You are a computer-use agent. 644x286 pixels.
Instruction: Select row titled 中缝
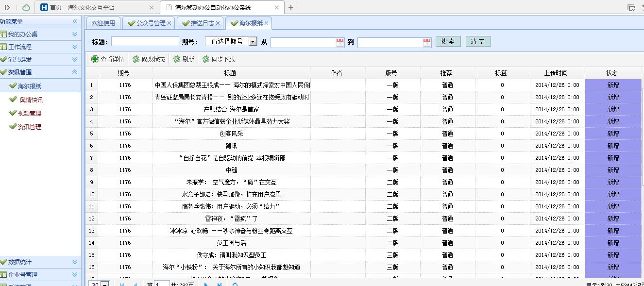tap(363, 170)
